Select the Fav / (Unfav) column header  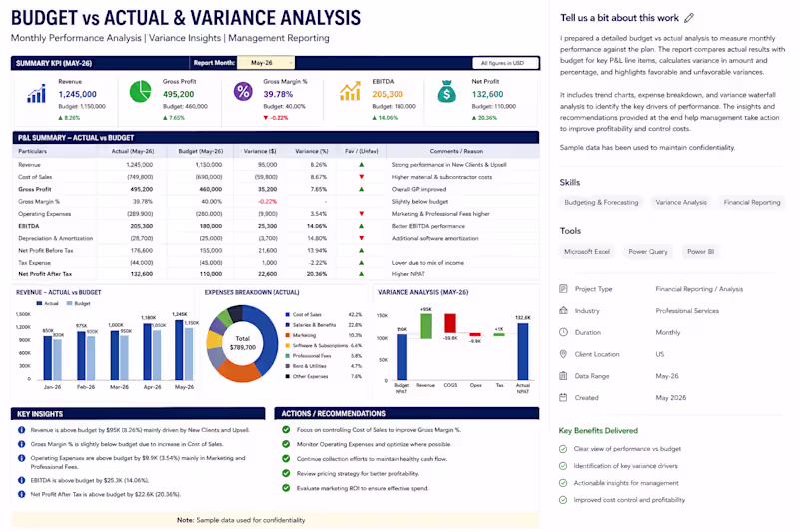pyautogui.click(x=362, y=151)
